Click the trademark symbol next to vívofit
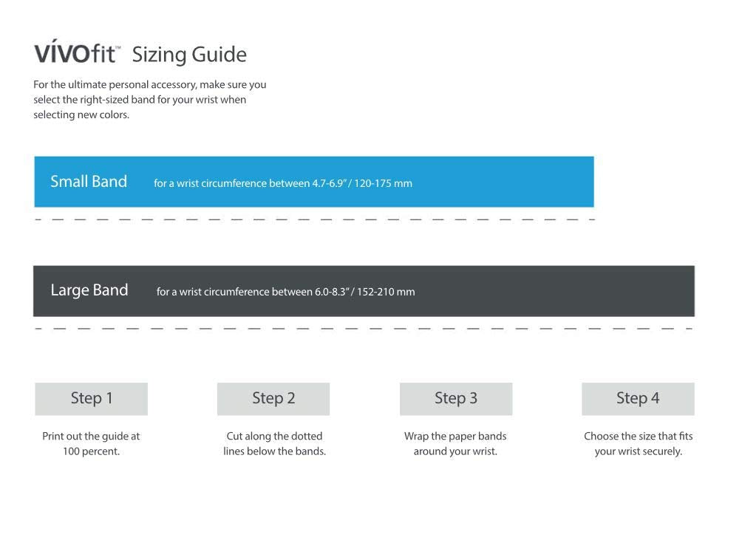 [118, 47]
